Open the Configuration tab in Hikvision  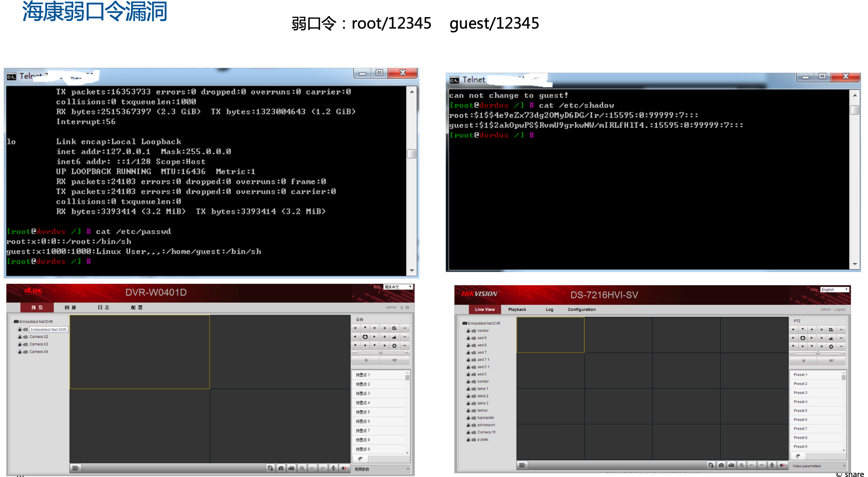pyautogui.click(x=581, y=310)
